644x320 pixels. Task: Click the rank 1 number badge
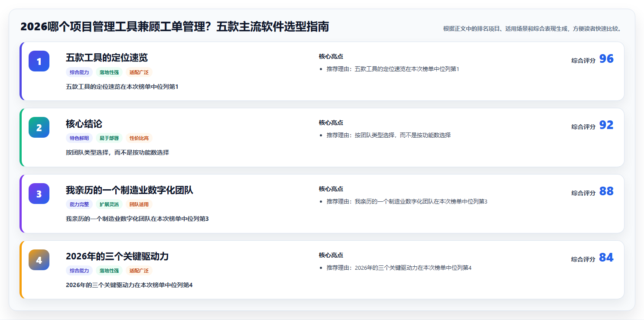(39, 61)
